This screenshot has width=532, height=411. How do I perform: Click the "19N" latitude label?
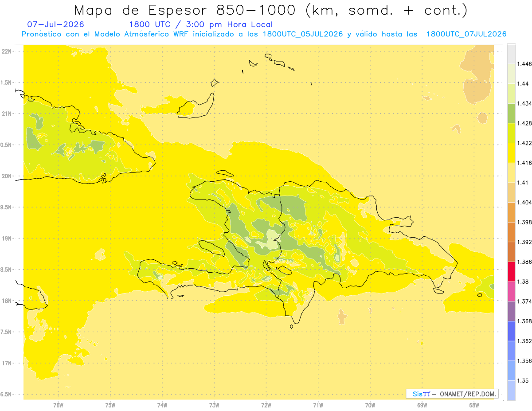7,239
